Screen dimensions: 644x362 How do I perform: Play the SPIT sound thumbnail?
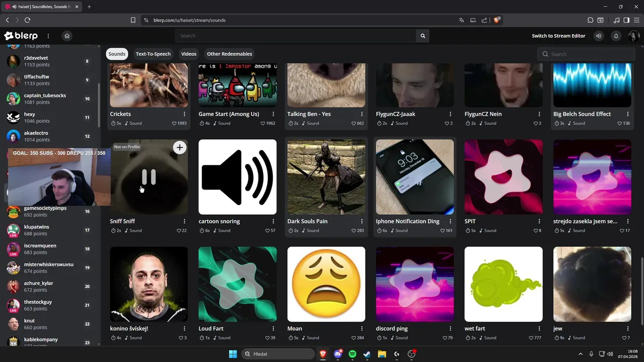[x=504, y=177]
